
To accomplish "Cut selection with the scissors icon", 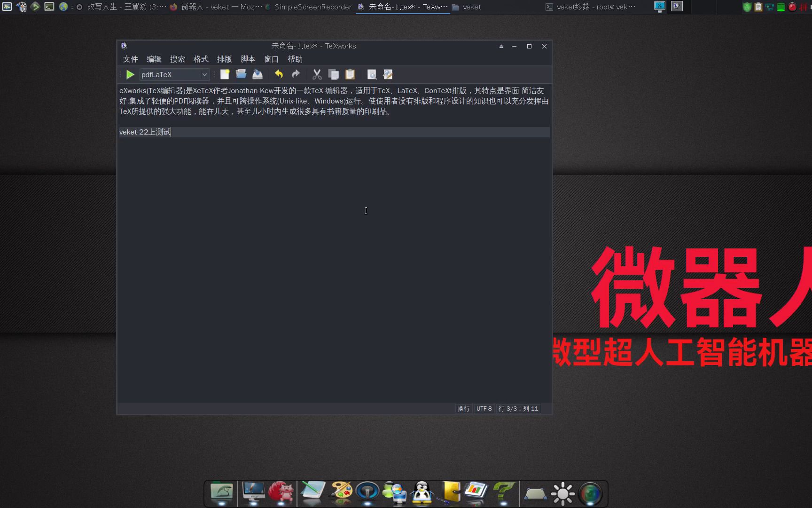I will [x=317, y=74].
